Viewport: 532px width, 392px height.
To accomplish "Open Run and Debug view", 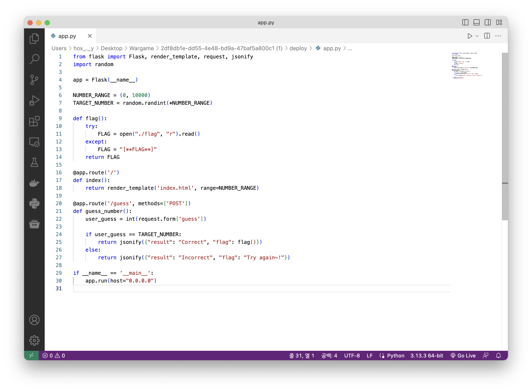I will (x=34, y=100).
